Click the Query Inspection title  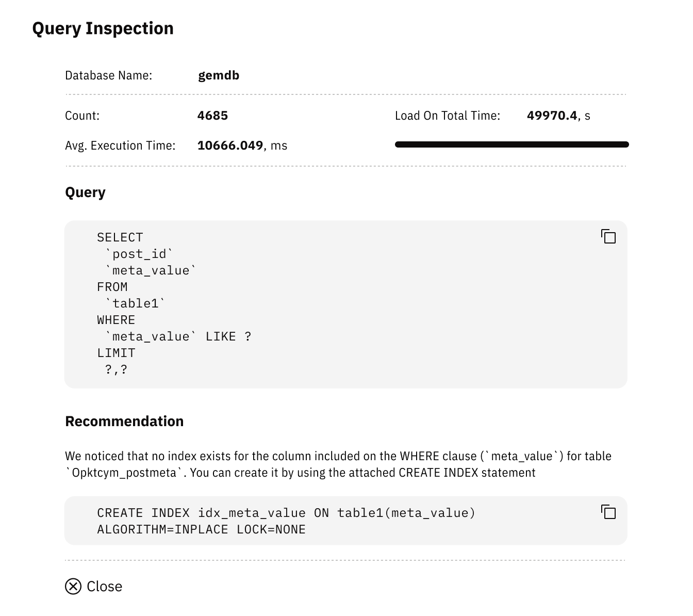pyautogui.click(x=103, y=28)
